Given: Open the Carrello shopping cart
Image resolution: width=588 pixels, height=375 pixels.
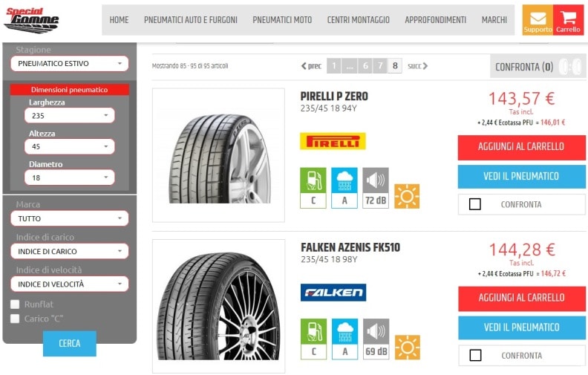Looking at the screenshot, I should (568, 20).
